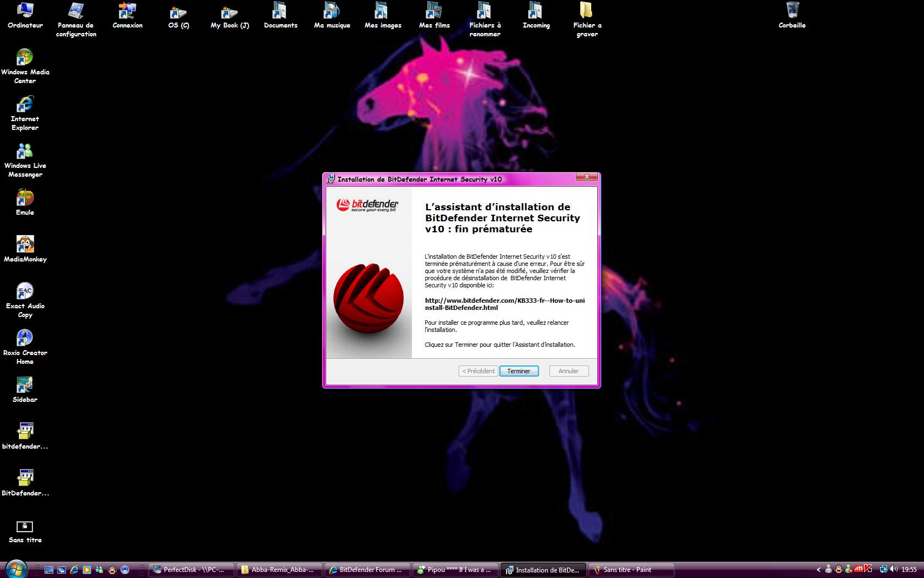Switch to Installation de BitDefender taskbar button
This screenshot has height=578, width=924.
pyautogui.click(x=544, y=570)
